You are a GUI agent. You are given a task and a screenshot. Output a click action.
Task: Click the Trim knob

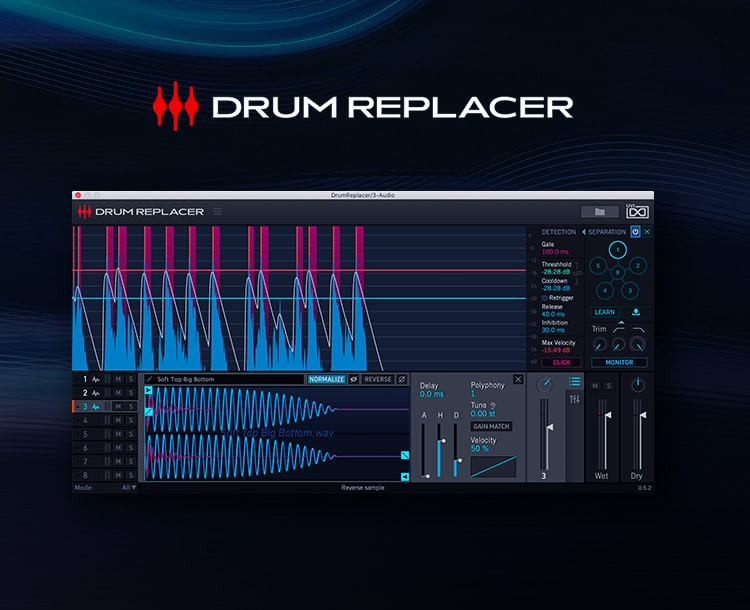599,344
